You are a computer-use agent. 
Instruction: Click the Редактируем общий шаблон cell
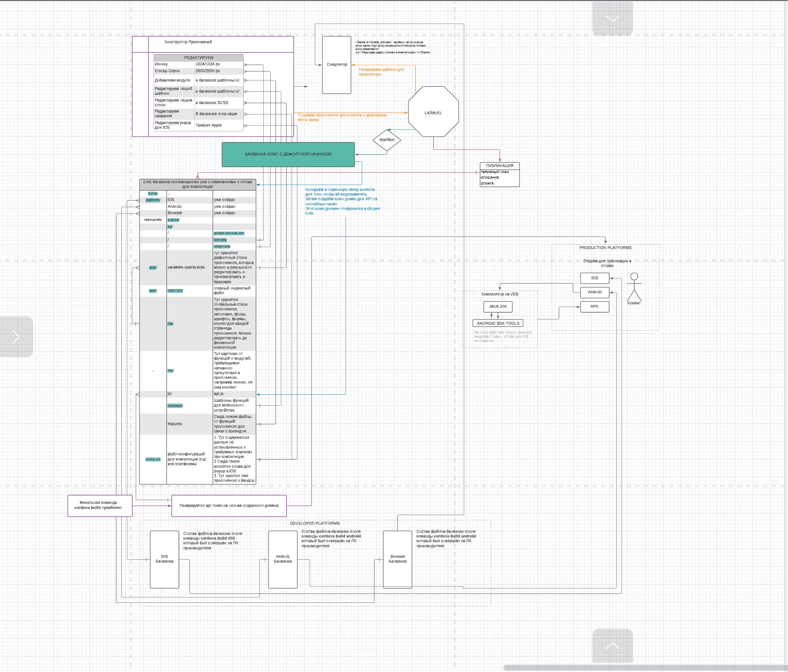(x=174, y=91)
